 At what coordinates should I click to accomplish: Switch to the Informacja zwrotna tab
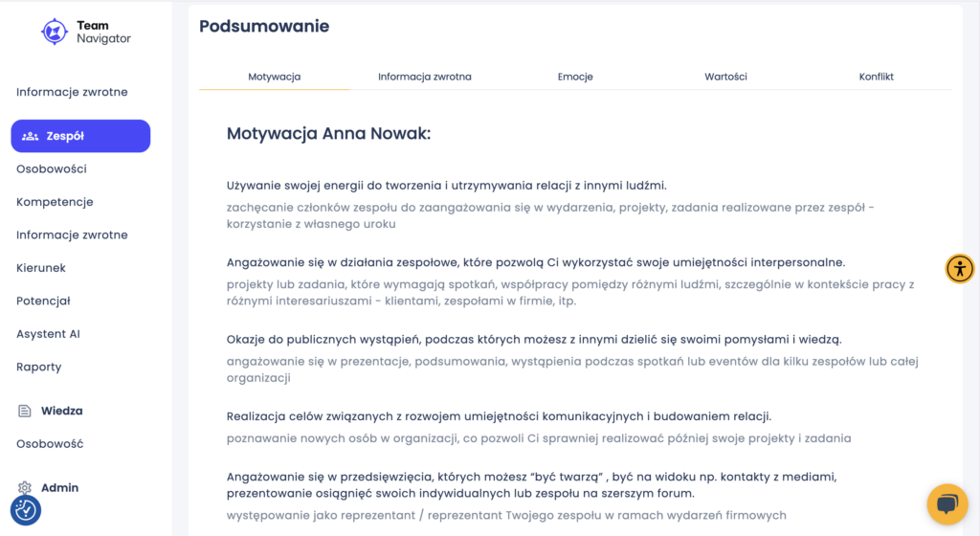click(x=424, y=77)
